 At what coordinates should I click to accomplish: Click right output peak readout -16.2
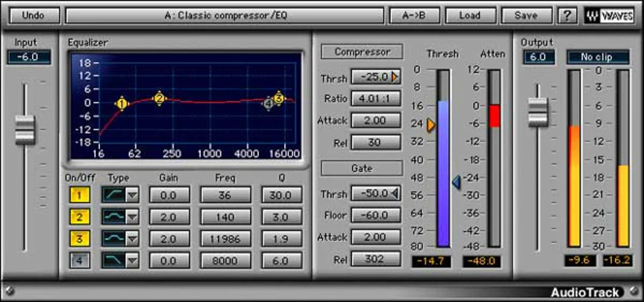(618, 260)
